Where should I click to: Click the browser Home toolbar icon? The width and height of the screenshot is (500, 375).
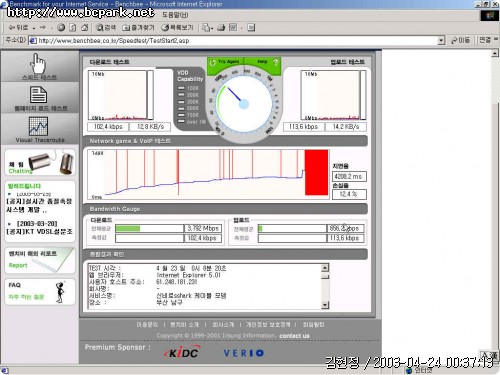click(85, 28)
